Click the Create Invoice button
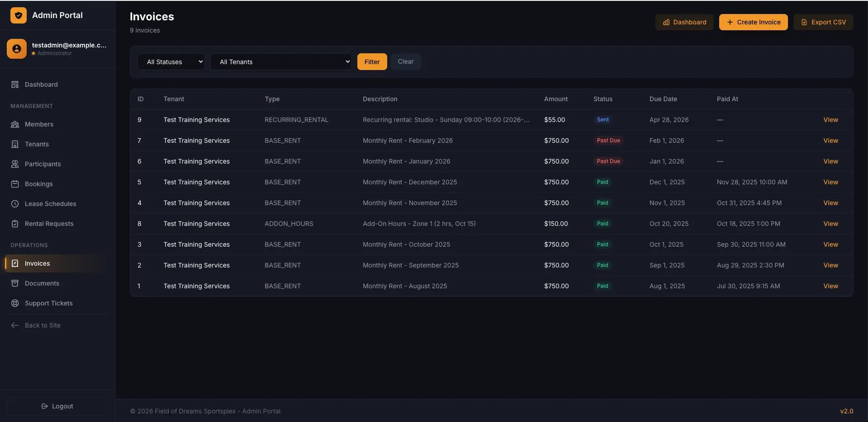 [753, 22]
